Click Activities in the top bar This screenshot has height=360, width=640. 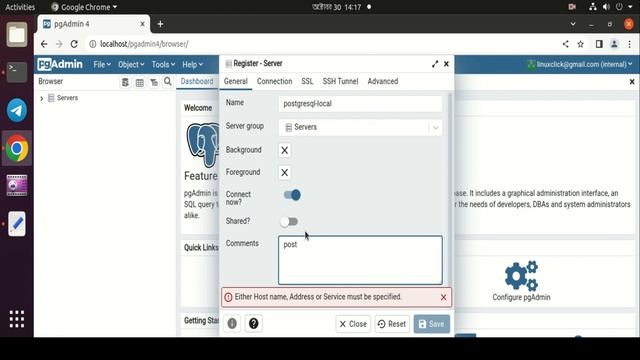click(x=20, y=7)
